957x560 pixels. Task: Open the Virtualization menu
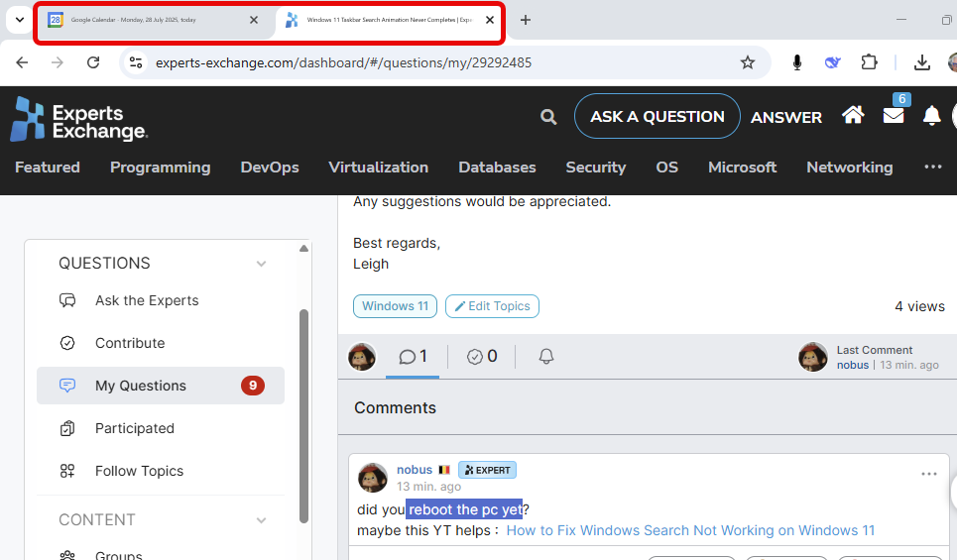(379, 168)
